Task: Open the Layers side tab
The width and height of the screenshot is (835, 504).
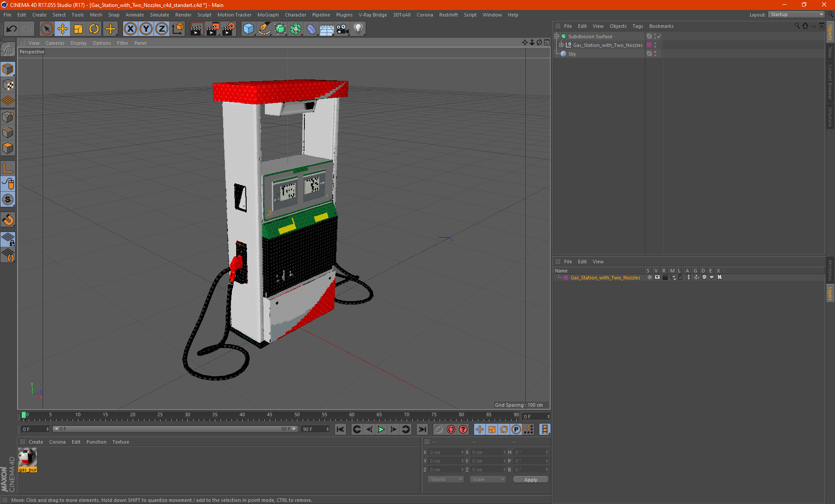Action: pyautogui.click(x=830, y=293)
